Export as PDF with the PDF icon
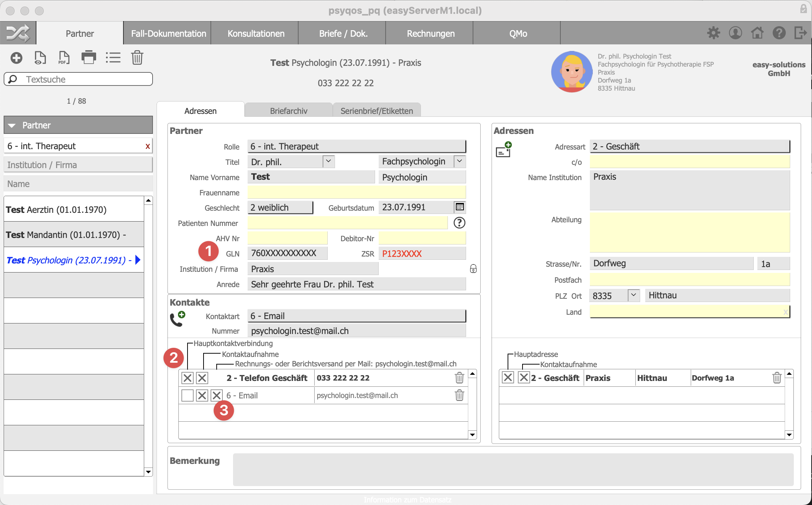This screenshot has width=812, height=505. click(64, 57)
